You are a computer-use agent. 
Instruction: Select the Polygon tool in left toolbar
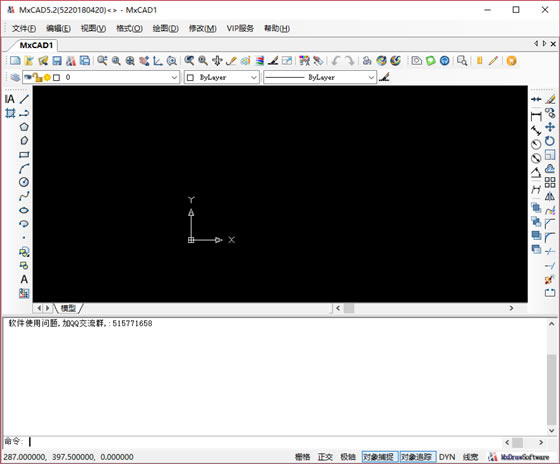[24, 127]
